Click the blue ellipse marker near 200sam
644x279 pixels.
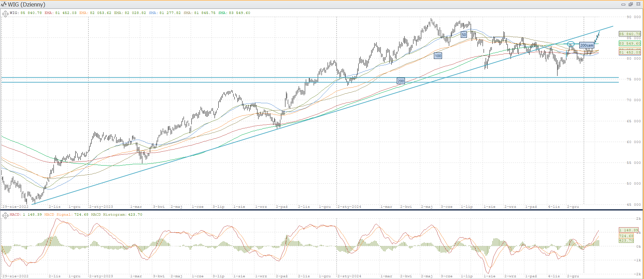[571, 44]
